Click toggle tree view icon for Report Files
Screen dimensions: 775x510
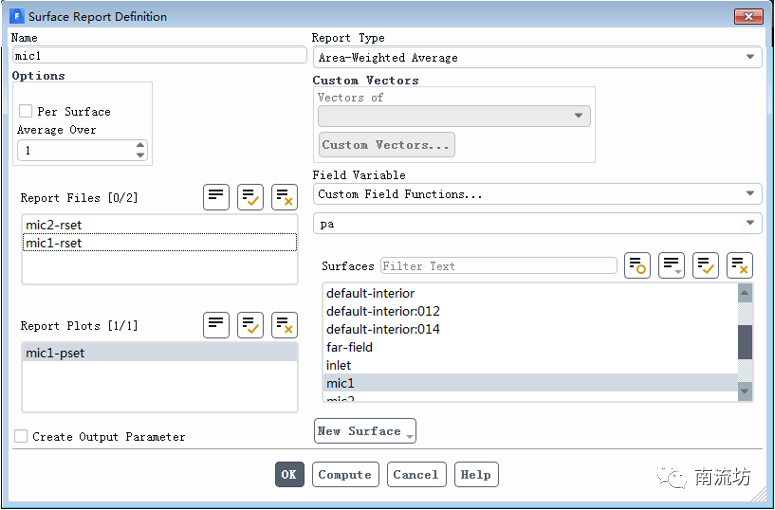216,197
